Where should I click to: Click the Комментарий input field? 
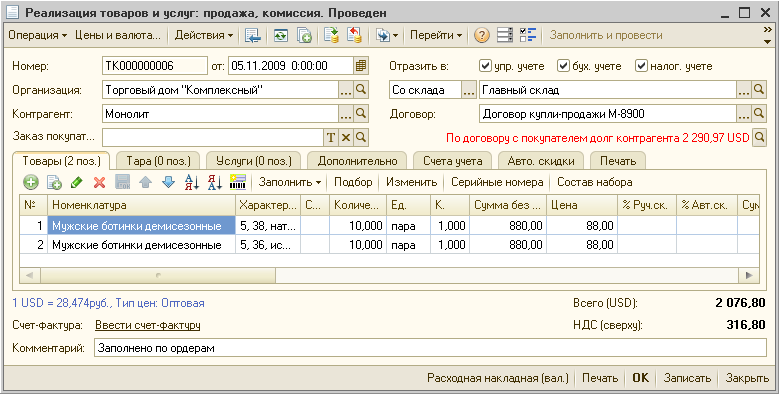pyautogui.click(x=430, y=348)
